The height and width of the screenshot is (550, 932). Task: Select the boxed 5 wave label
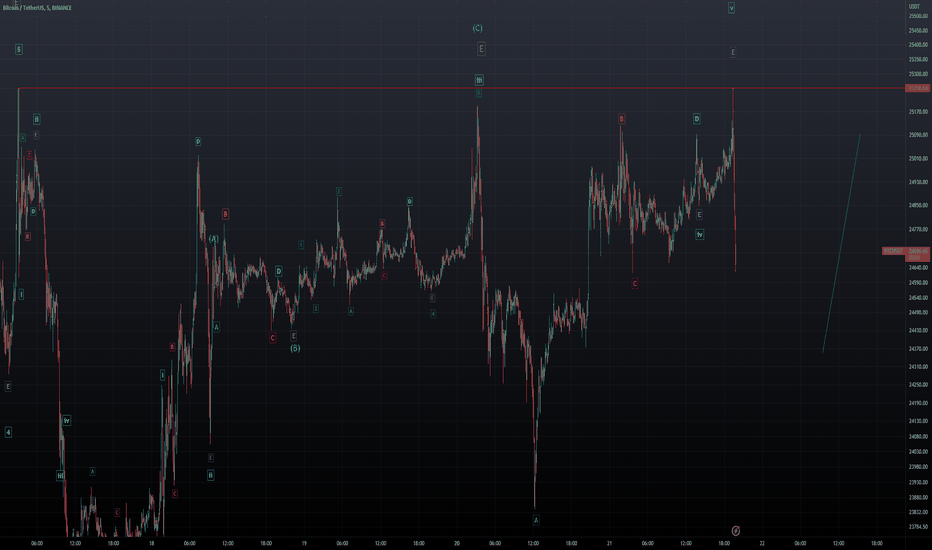click(x=18, y=49)
